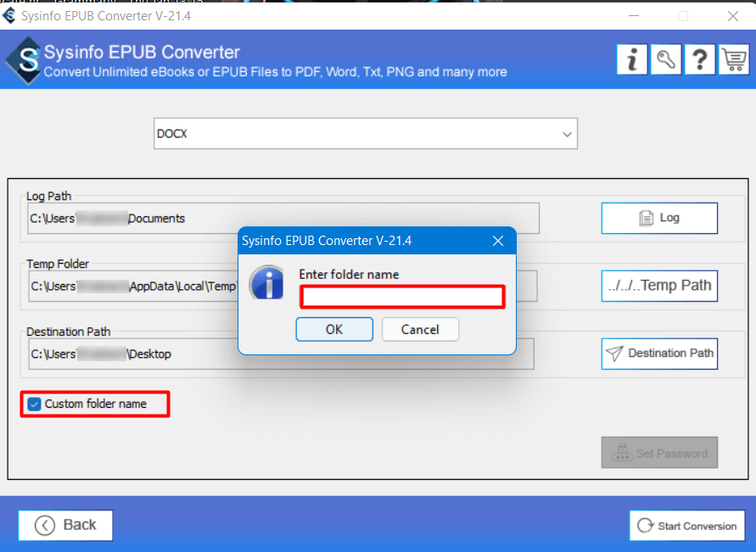Click the Sysinfo logo in header
The image size is (756, 552).
[x=23, y=61]
